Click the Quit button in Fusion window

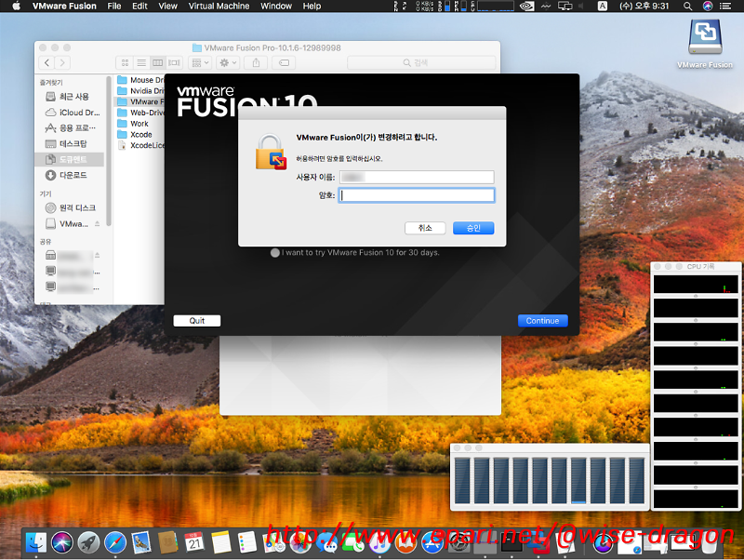point(197,321)
